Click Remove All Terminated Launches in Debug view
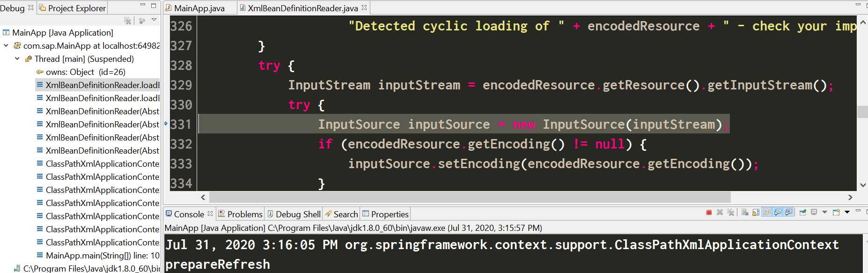This screenshot has width=868, height=273. click(127, 21)
